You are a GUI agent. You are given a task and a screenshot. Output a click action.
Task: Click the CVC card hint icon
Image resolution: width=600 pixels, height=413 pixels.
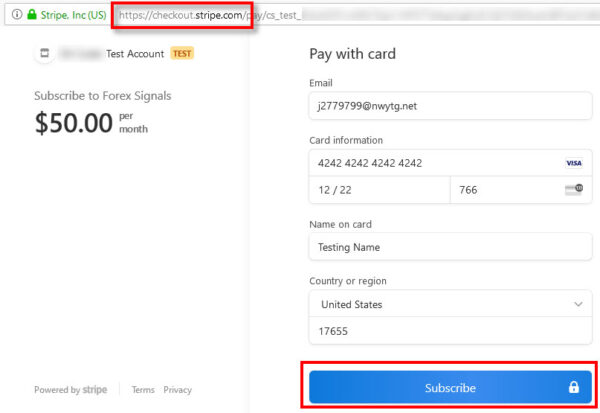click(573, 189)
